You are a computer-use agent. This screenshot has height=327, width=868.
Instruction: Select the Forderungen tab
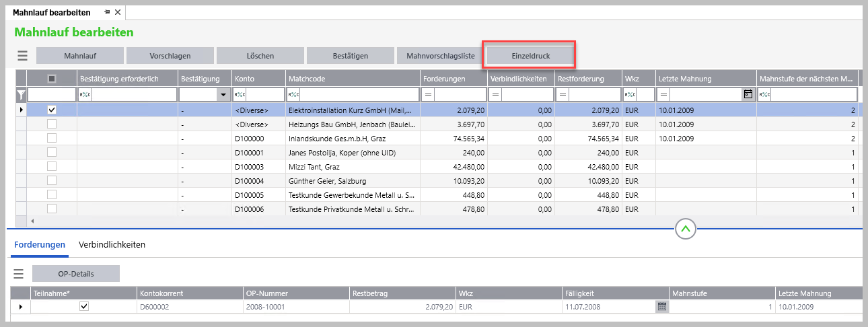click(40, 245)
